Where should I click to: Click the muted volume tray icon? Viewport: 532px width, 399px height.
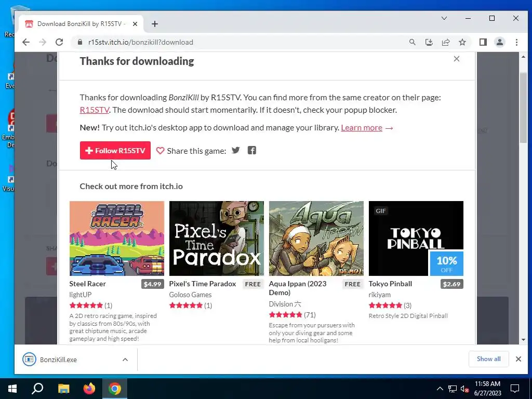click(464, 389)
